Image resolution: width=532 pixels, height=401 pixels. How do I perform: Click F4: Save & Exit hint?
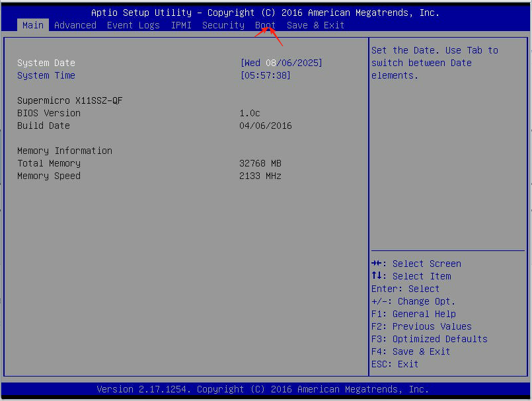tap(411, 351)
